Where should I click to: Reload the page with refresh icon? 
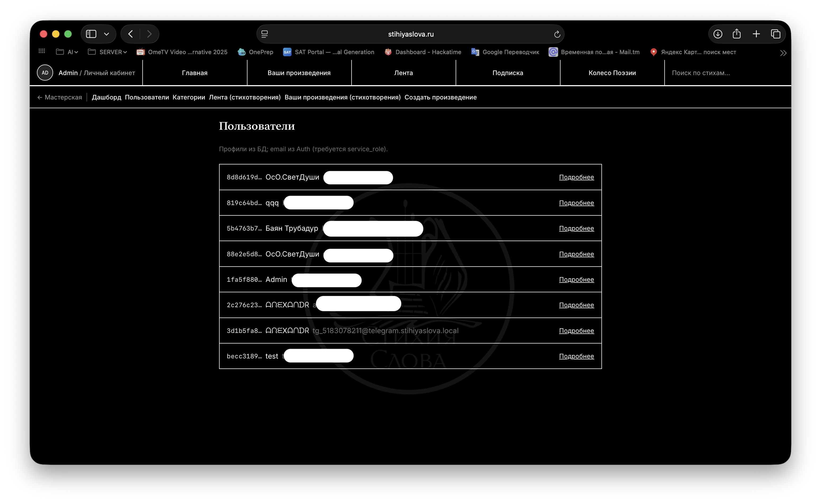pyautogui.click(x=557, y=34)
